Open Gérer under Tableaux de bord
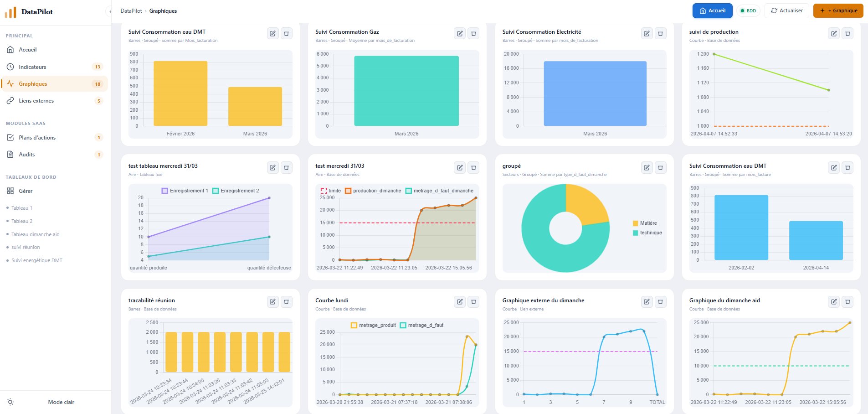 55,191
